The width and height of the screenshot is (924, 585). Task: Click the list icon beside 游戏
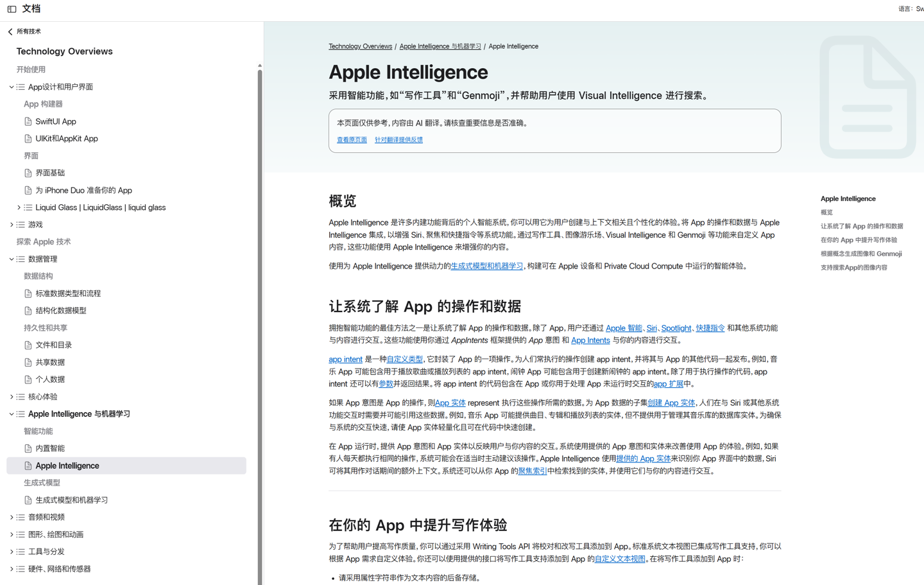point(21,225)
